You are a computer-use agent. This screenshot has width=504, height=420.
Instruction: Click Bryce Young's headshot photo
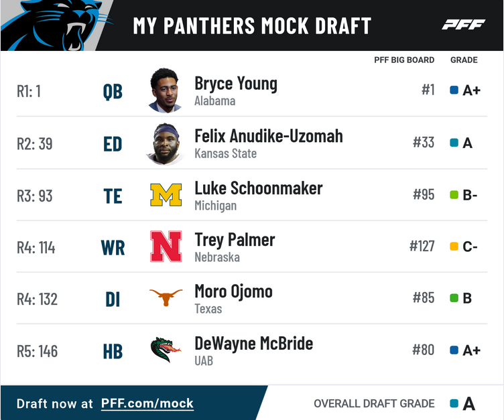pos(165,90)
